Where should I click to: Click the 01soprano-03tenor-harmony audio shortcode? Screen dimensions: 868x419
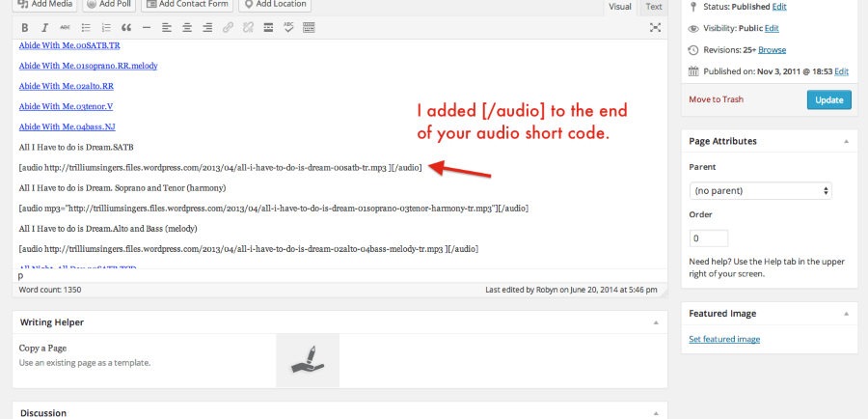pyautogui.click(x=274, y=209)
